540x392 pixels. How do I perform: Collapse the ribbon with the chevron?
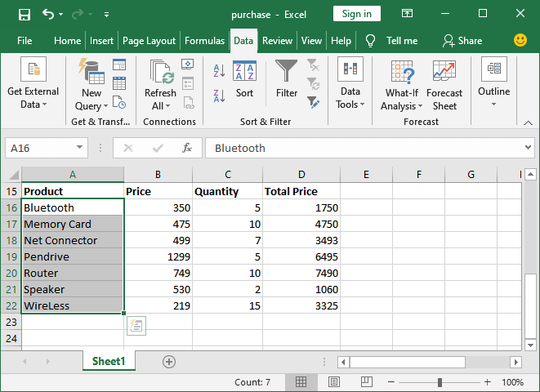pos(528,122)
